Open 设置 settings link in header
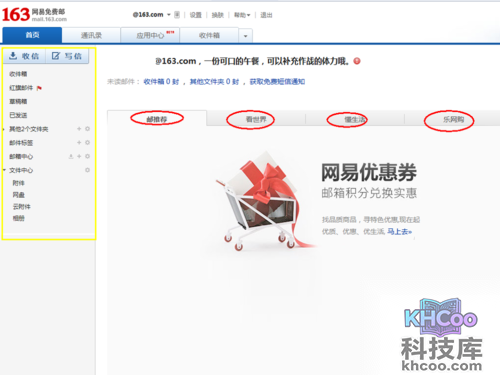The width and height of the screenshot is (500, 375). click(x=196, y=15)
